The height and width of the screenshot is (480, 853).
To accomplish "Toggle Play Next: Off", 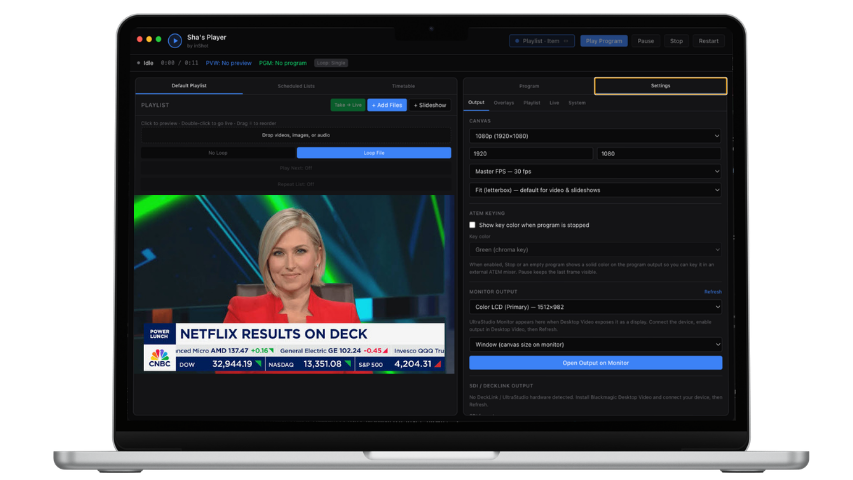I will 296,168.
